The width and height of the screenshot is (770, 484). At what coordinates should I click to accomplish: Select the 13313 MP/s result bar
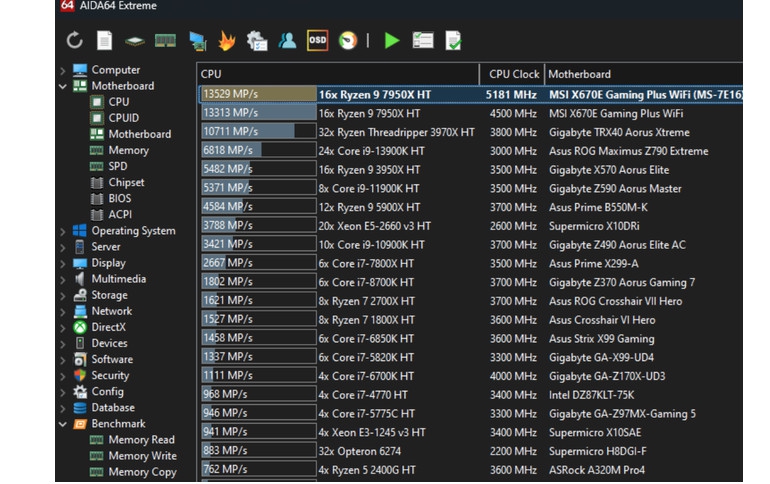(259, 113)
